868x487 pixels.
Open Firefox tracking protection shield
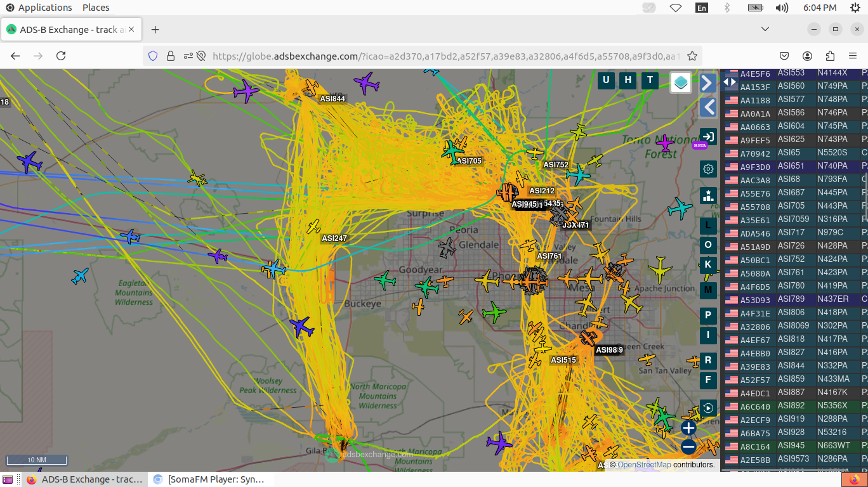(x=152, y=56)
